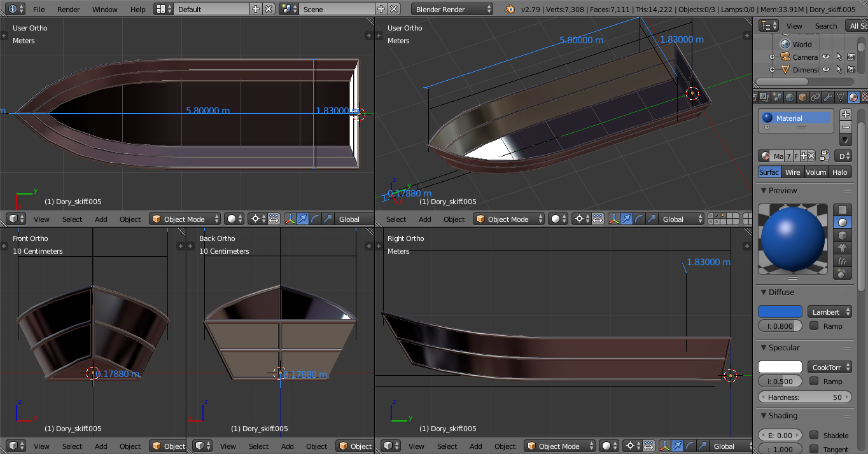Open the Lambert diffuse shader dropdown

(x=830, y=312)
